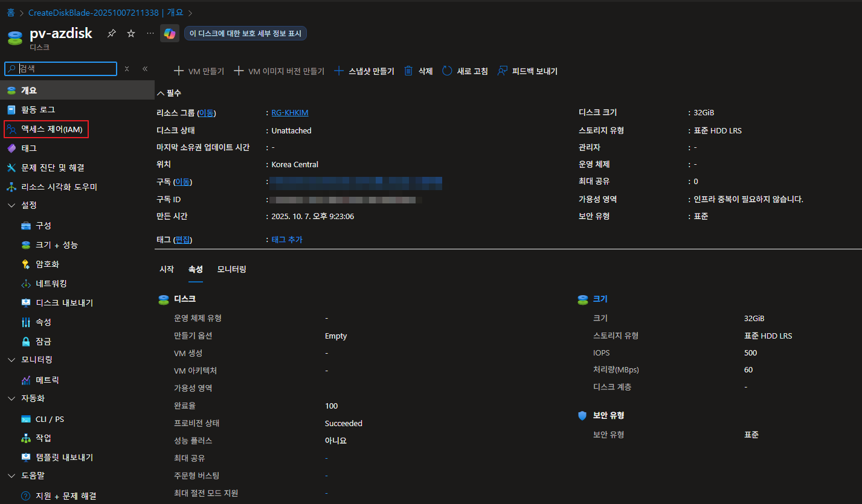Click the 완료율 value 100
The width and height of the screenshot is (862, 504).
331,406
